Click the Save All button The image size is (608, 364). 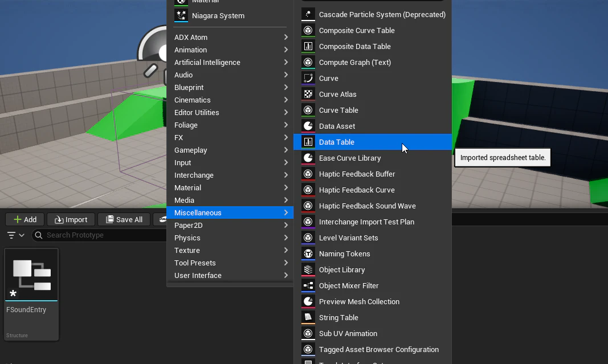124,219
